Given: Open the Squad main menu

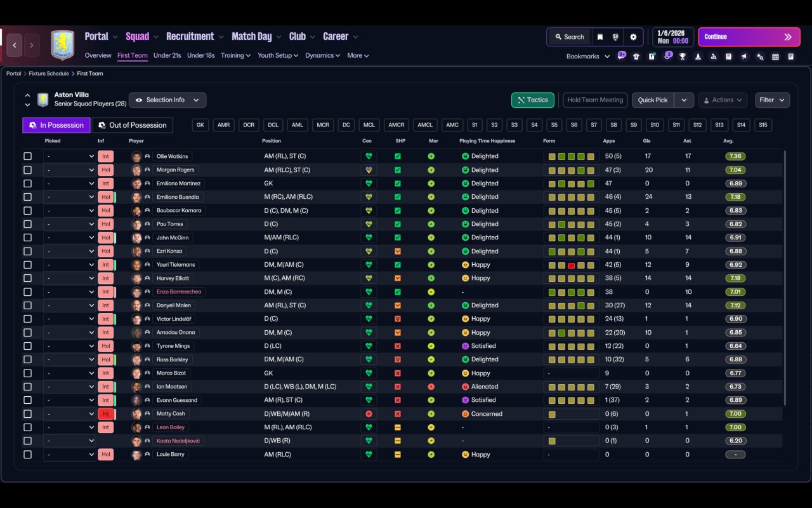Looking at the screenshot, I should [137, 37].
